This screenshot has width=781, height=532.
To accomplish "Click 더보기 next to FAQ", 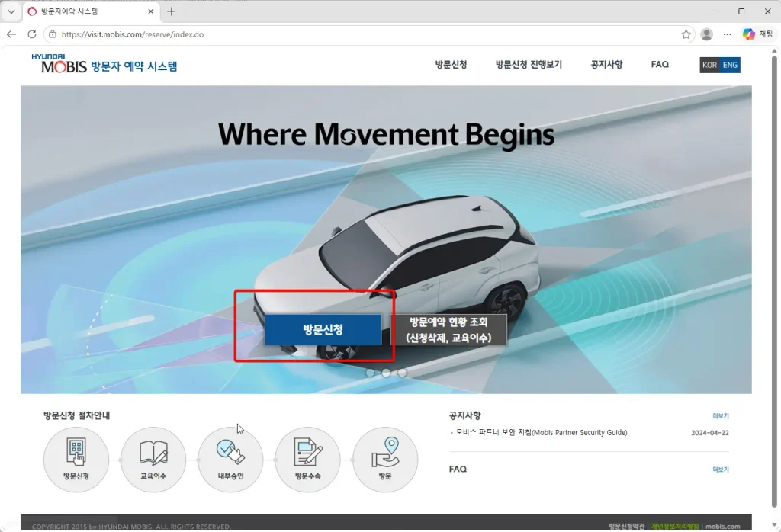I will pos(721,470).
